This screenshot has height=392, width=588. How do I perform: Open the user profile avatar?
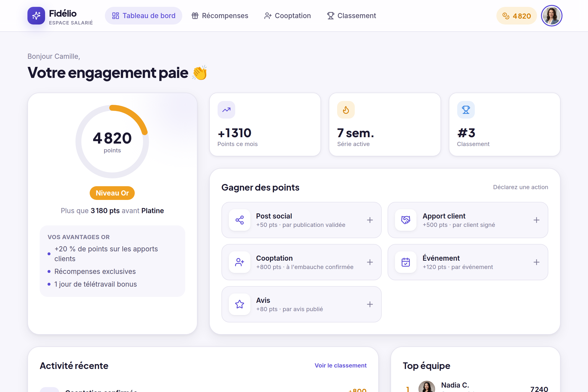(x=551, y=16)
